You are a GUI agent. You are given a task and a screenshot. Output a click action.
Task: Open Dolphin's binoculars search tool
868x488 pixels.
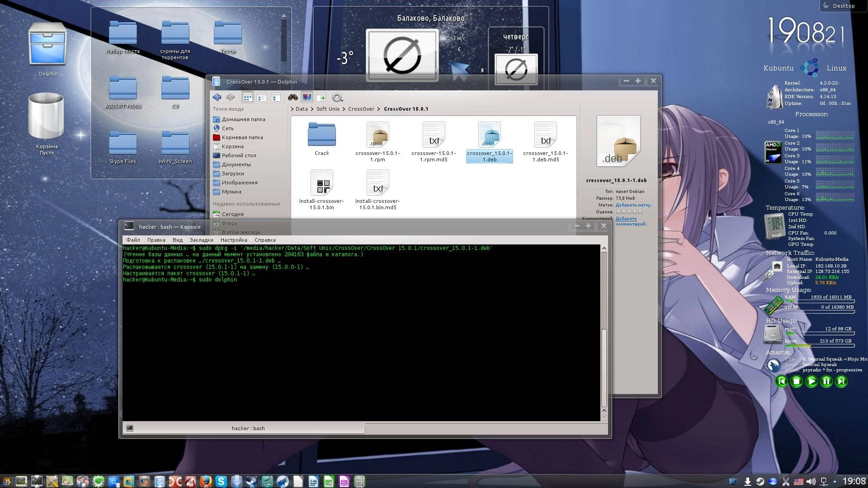pos(293,97)
